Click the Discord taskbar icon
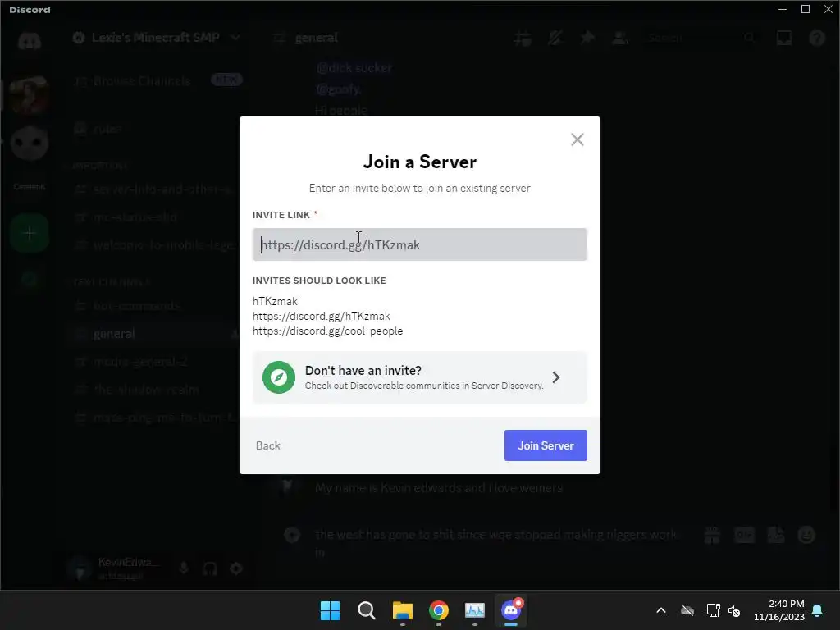This screenshot has height=630, width=840. tap(511, 610)
